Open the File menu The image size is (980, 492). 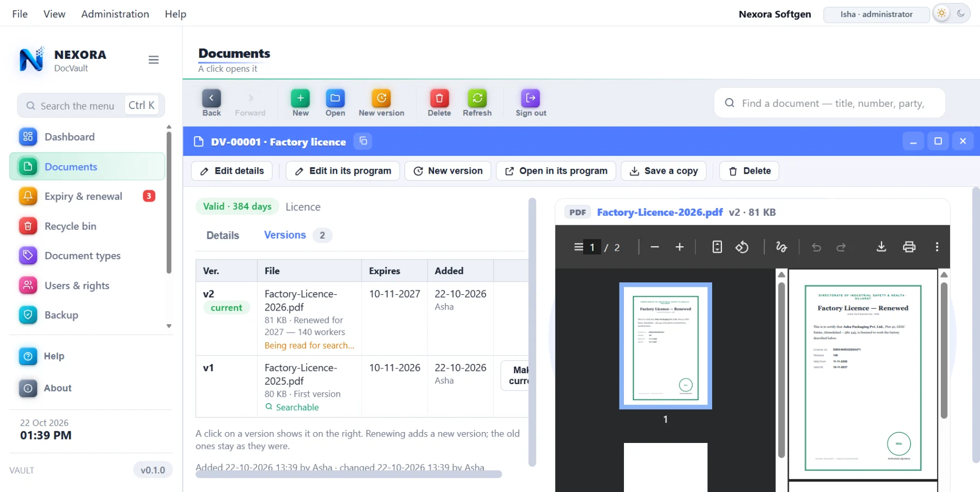[x=20, y=14]
